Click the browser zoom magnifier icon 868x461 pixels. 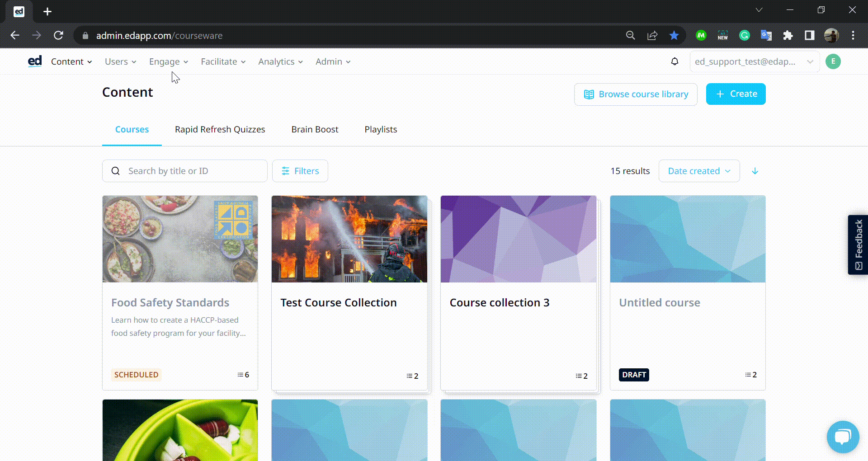[630, 35]
